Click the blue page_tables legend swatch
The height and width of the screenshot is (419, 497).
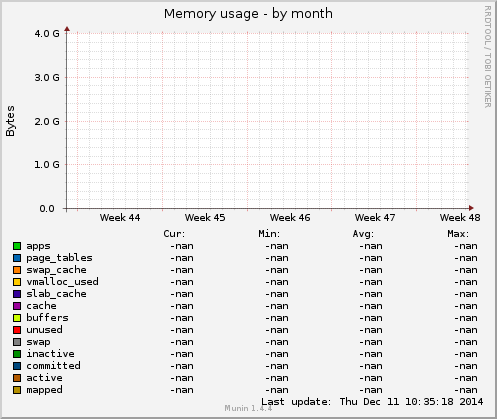pos(17,258)
